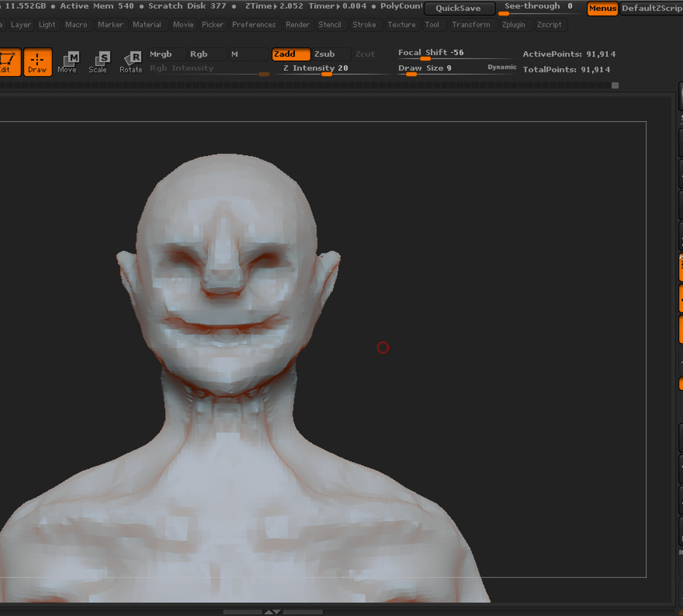Screen dimensions: 683x616
Task: Adjust the See-through slider
Action: tap(540, 8)
